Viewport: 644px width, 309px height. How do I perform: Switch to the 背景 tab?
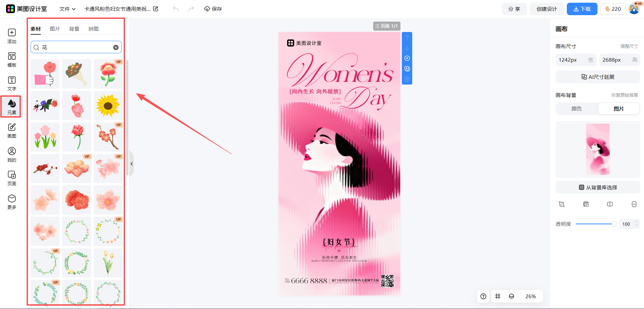(74, 29)
